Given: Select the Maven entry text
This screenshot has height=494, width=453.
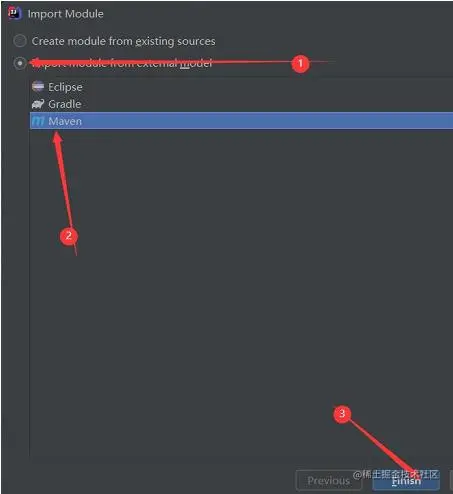Looking at the screenshot, I should click(x=65, y=121).
